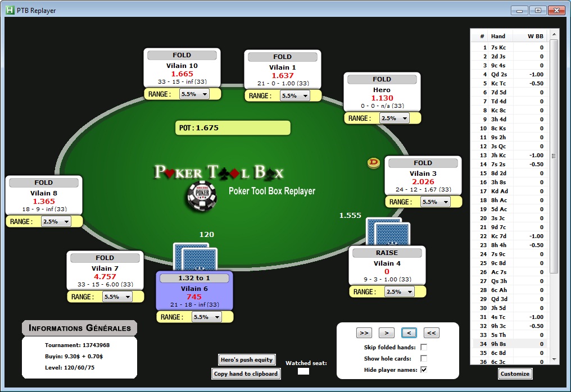Screen dimensions: 571x392
Task: Step back with the < button
Action: coord(409,332)
